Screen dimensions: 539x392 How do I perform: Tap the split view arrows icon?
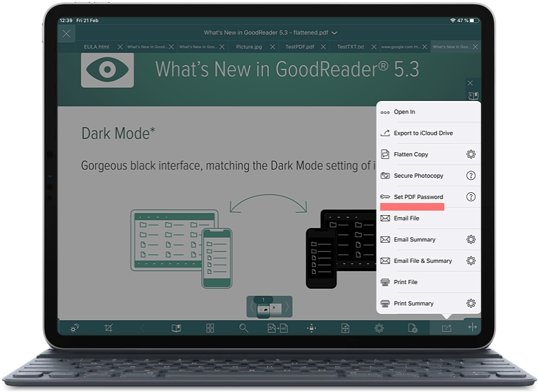click(x=473, y=326)
